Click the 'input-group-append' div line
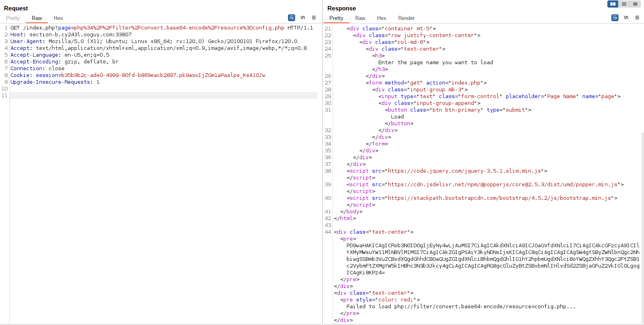 (429, 103)
